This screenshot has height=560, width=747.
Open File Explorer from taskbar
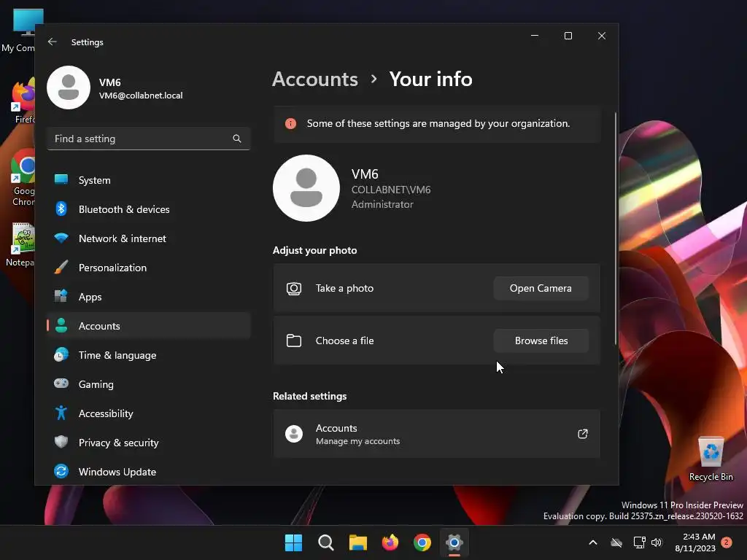357,542
